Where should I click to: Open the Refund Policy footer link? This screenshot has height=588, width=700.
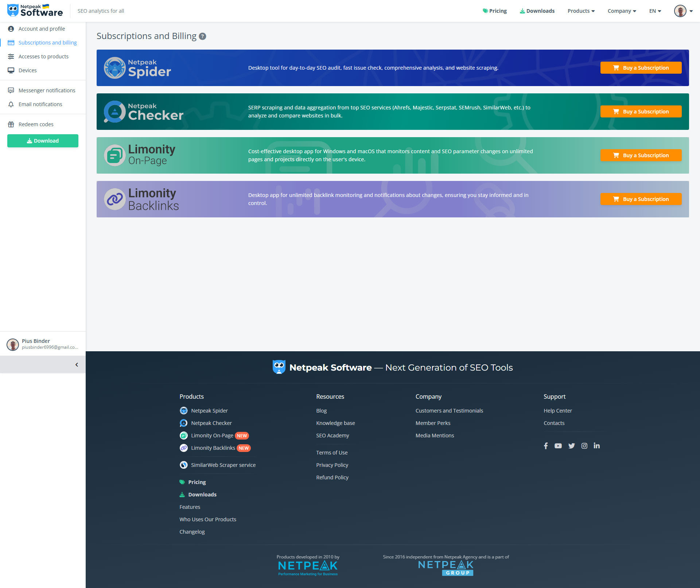click(332, 477)
